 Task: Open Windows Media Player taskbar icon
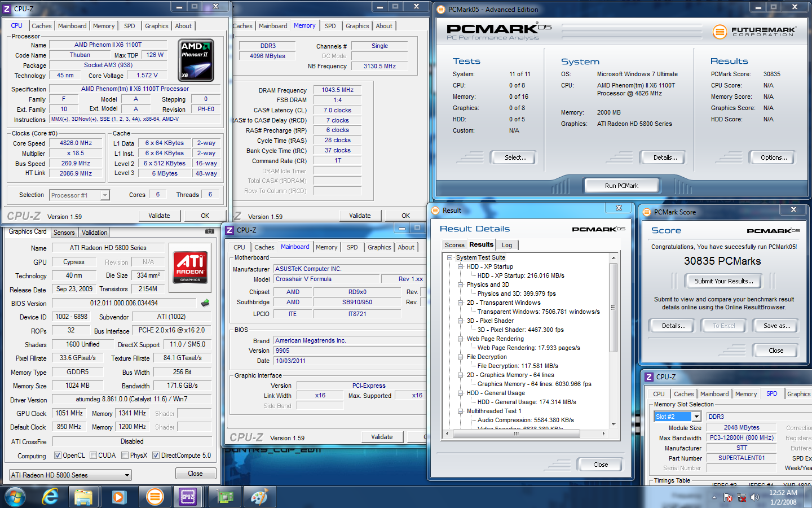point(118,497)
